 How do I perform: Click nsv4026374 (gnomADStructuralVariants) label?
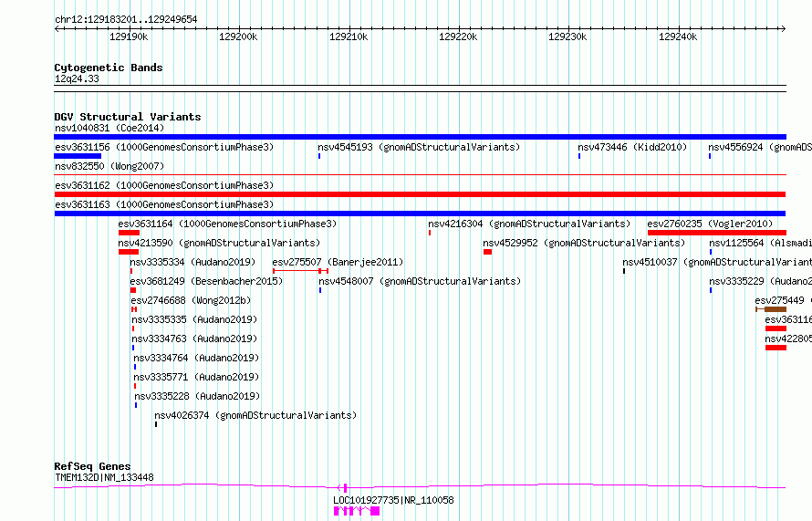click(255, 415)
